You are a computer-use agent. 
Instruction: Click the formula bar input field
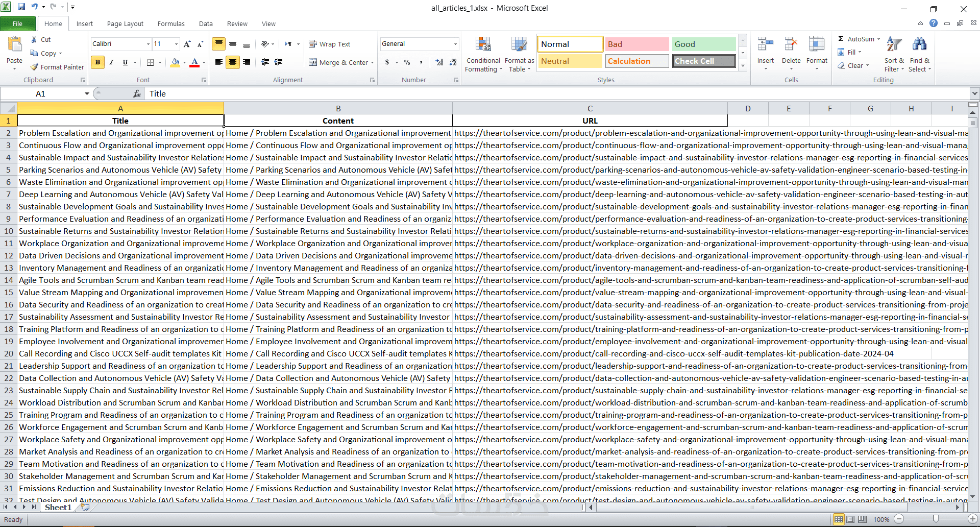(557, 93)
